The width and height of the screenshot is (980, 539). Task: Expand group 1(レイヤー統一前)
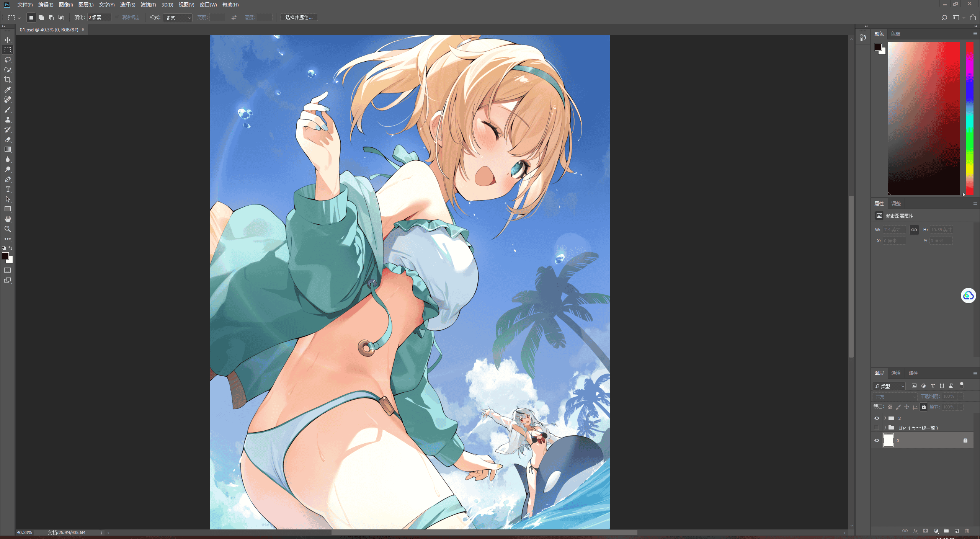885,428
